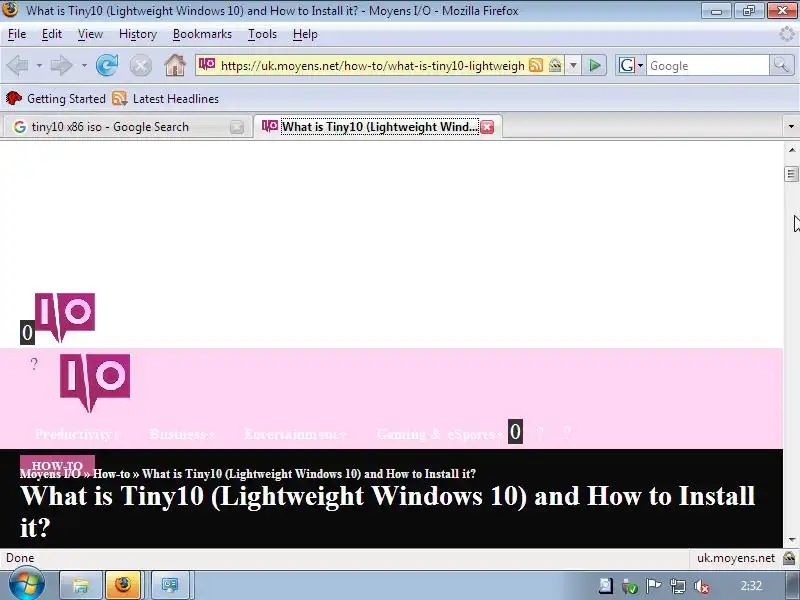Click the upper Moyens I/O logo

(65, 316)
